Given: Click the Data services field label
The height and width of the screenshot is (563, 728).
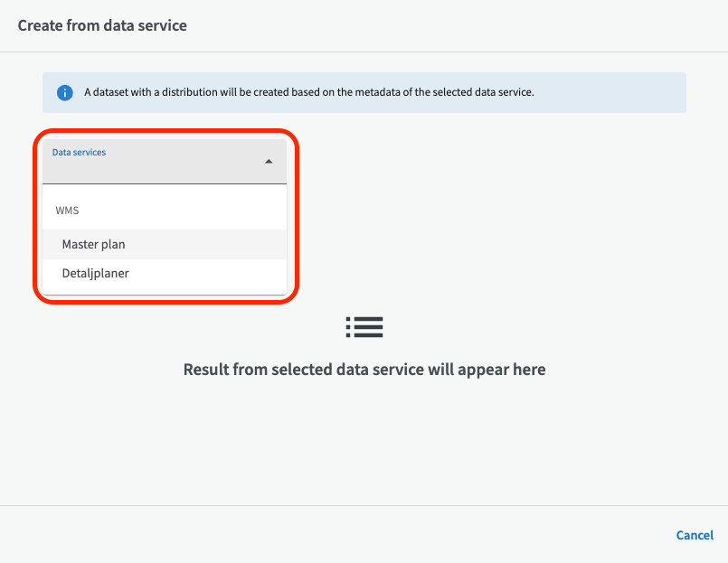Looking at the screenshot, I should pos(79,153).
